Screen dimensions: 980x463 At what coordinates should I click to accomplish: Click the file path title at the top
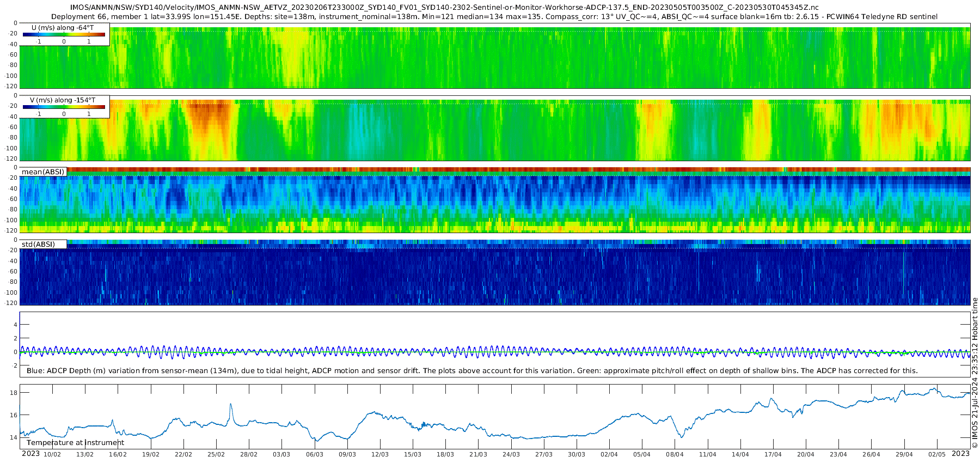click(x=444, y=8)
